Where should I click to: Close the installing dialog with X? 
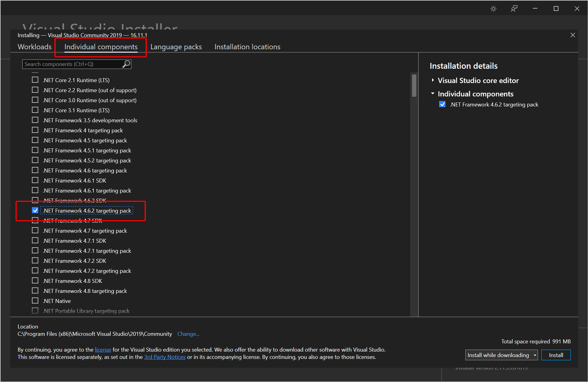[x=573, y=35]
